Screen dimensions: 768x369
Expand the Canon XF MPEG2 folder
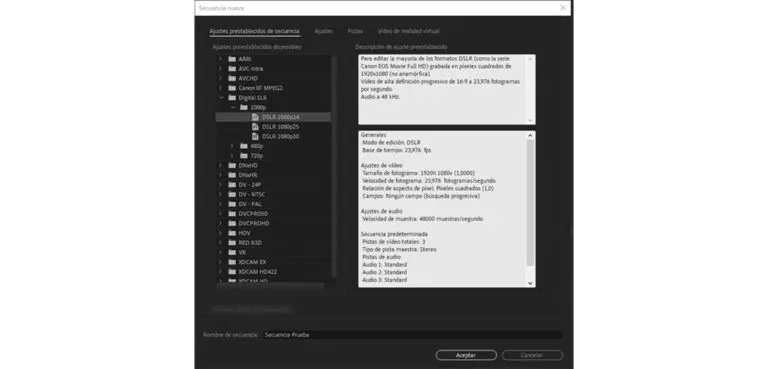(220, 88)
